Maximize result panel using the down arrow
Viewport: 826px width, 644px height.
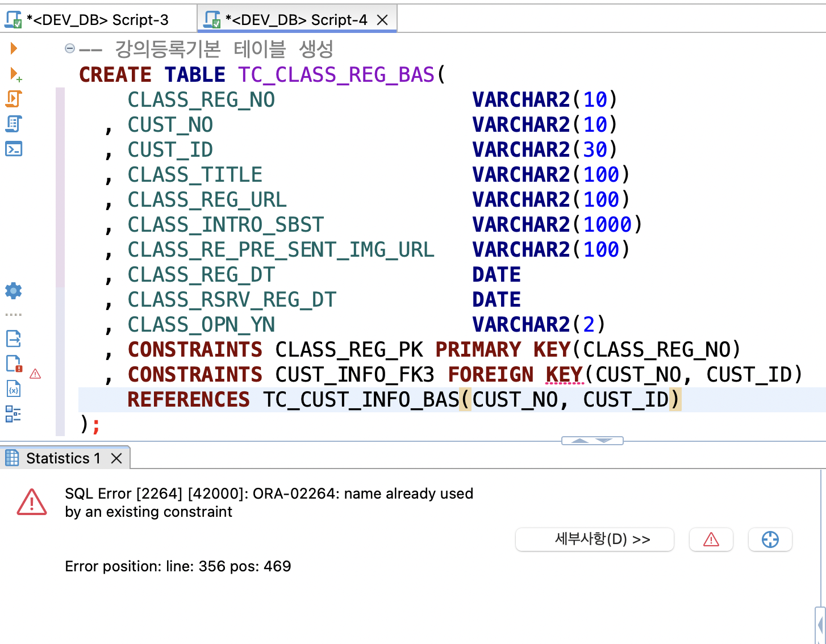click(x=604, y=441)
